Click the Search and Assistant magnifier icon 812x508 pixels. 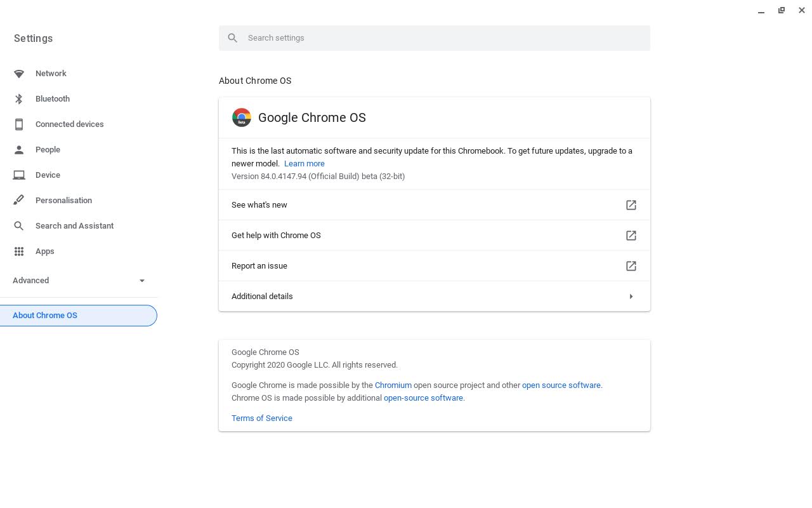(19, 226)
